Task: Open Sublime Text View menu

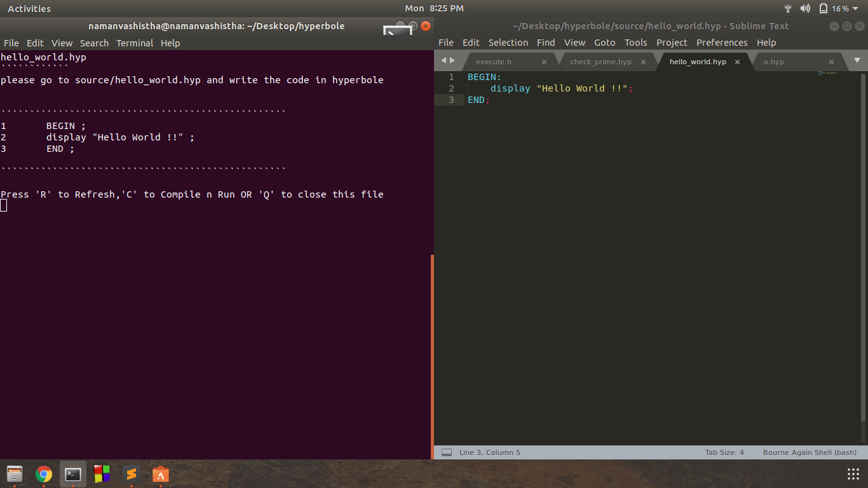Action: tap(574, 43)
